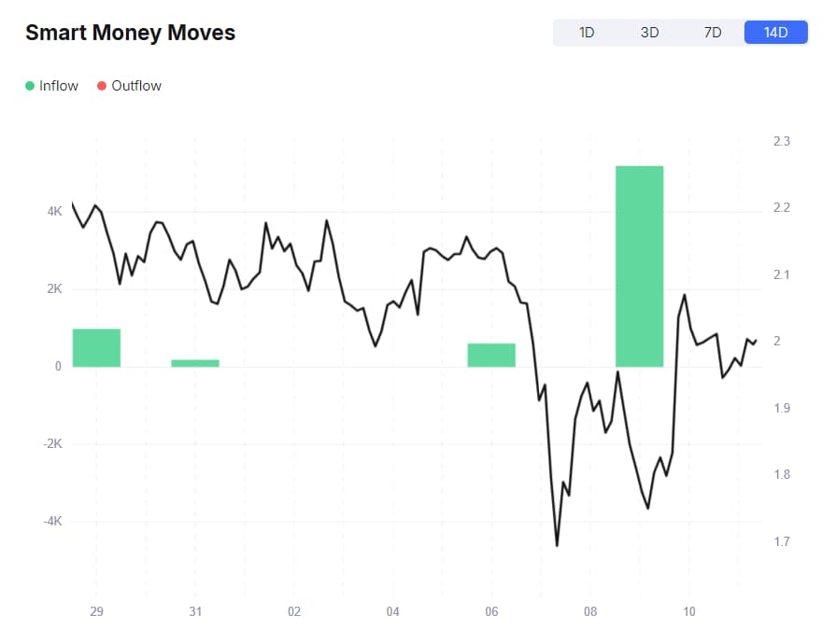
Task: Click the 2.3 right axis label
Action: (782, 141)
